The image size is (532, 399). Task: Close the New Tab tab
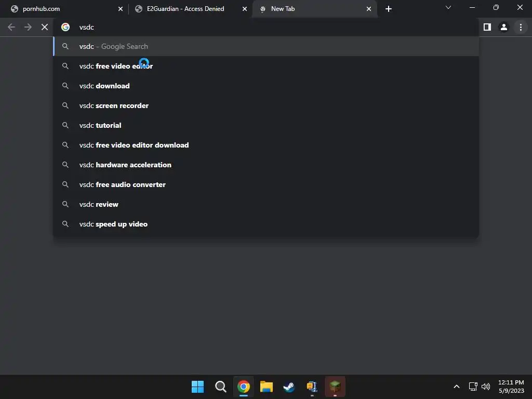pos(369,9)
